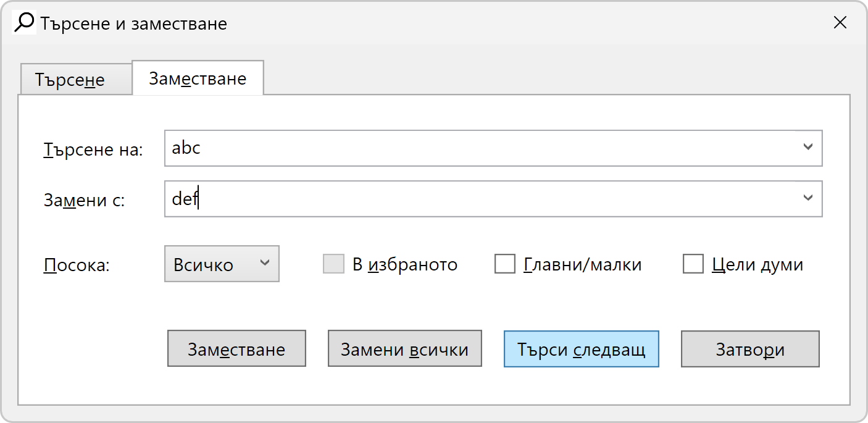This screenshot has width=868, height=423.
Task: Click the Затвори button
Action: pyautogui.click(x=750, y=349)
